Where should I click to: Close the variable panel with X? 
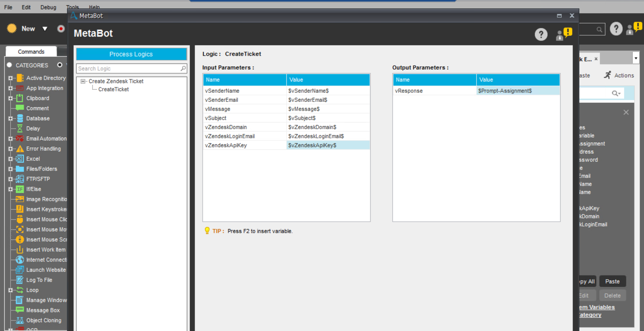tap(626, 112)
